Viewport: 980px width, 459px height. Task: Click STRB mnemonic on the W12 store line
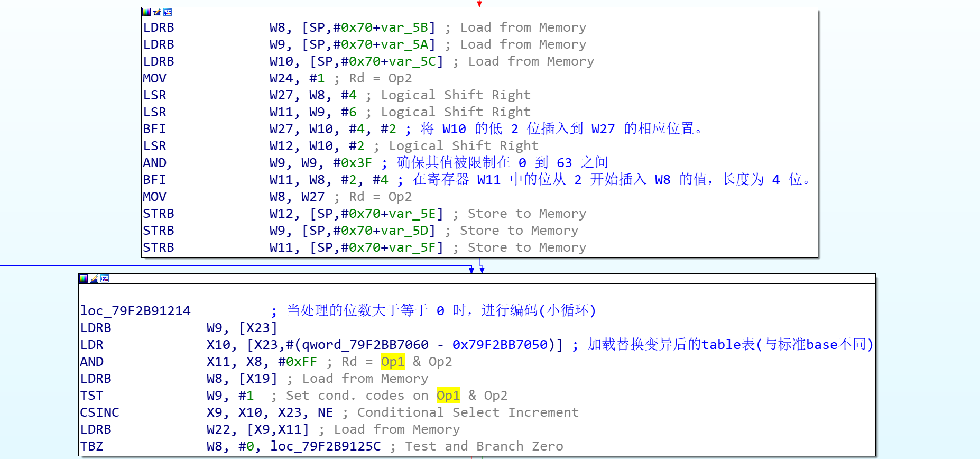tap(159, 214)
